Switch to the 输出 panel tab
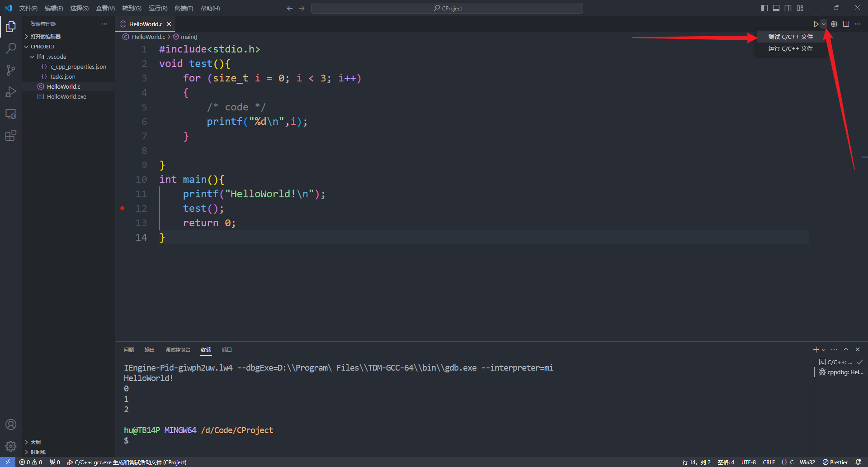This screenshot has height=467, width=868. point(149,350)
